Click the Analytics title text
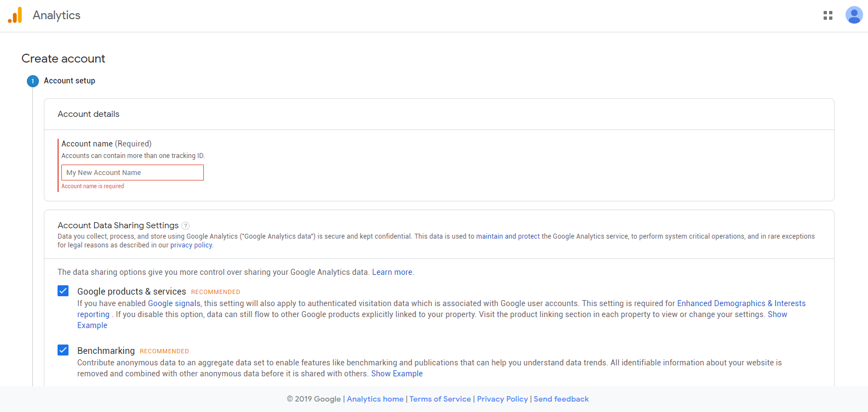Viewport: 868px width, 412px height. click(56, 15)
